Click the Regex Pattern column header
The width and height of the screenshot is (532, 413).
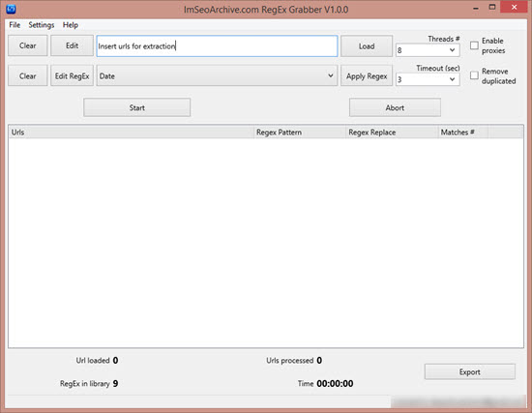(300, 132)
